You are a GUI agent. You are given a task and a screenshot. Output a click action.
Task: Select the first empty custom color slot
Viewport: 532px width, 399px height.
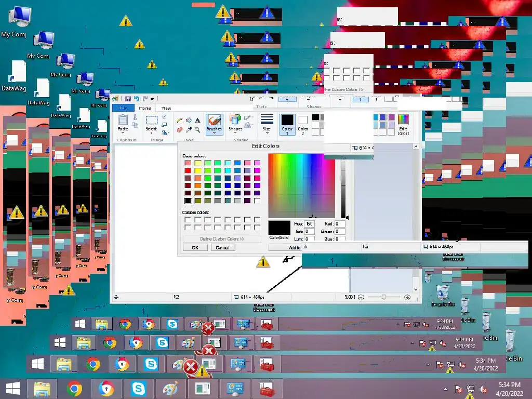[x=188, y=220]
